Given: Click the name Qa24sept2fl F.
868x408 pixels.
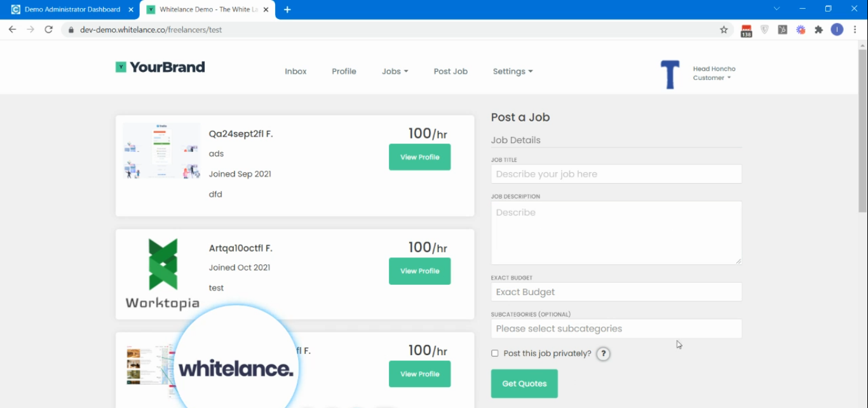Looking at the screenshot, I should tap(241, 133).
